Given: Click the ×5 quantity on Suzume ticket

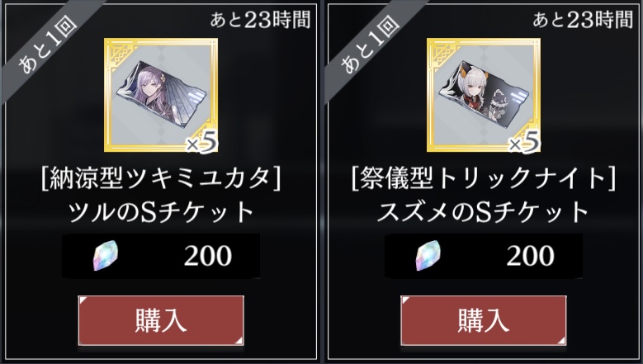Looking at the screenshot, I should click(524, 143).
